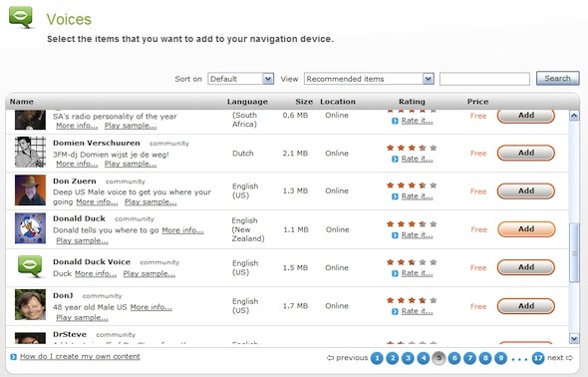The width and height of the screenshot is (588, 377).
Task: Play sample for Donald tells you where to go
Action: pos(82,240)
